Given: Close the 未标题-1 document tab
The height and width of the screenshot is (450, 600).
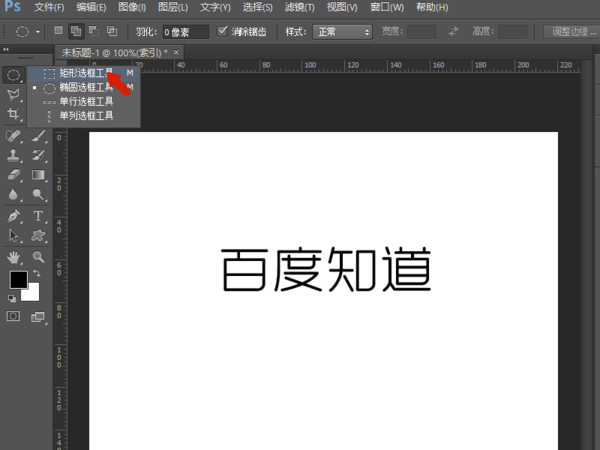Looking at the screenshot, I should [176, 52].
